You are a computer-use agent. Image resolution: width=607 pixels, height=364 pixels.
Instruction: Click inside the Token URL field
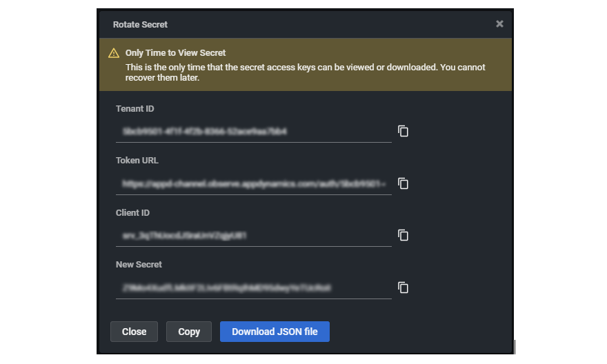click(253, 183)
